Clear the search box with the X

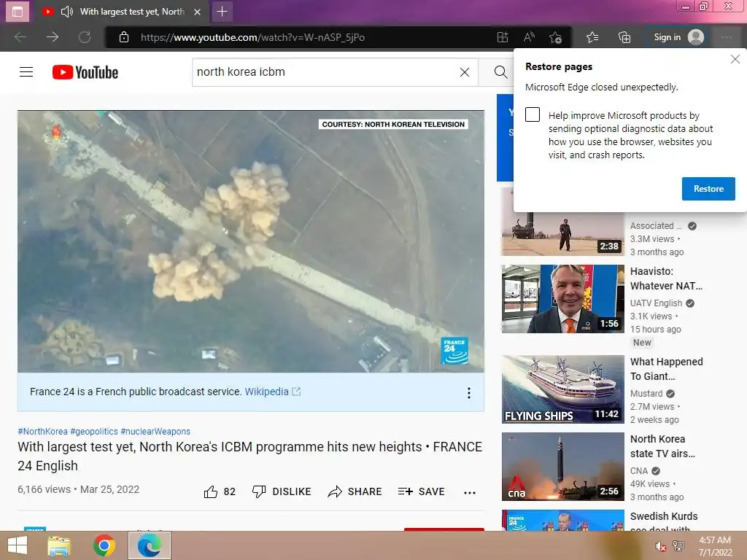465,72
